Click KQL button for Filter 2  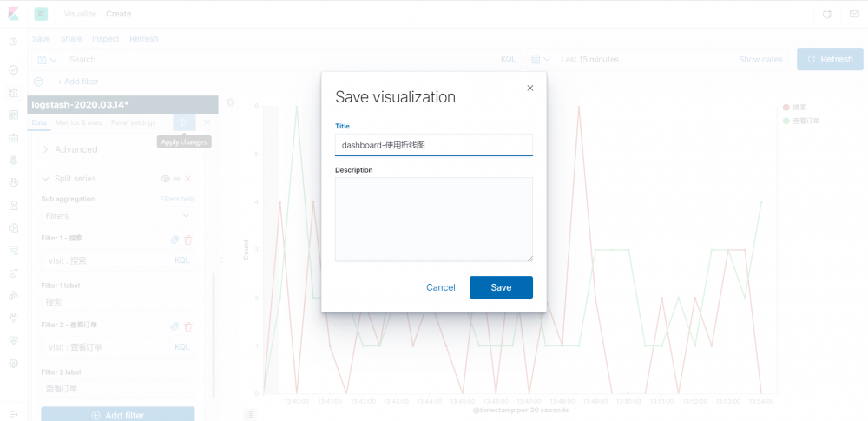[x=182, y=347]
